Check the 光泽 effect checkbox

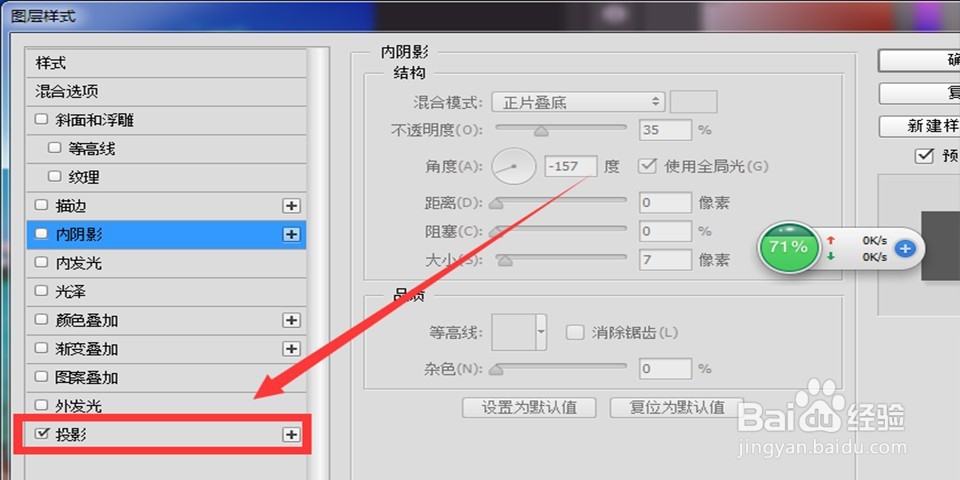point(41,291)
